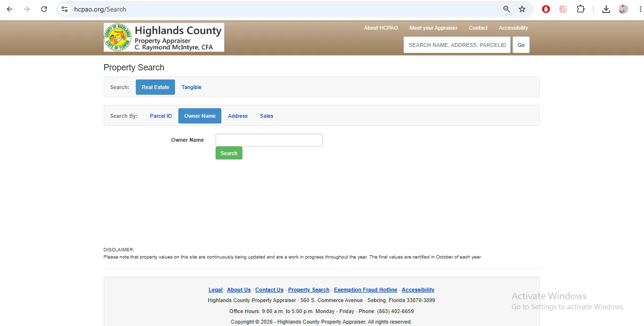Click the zoom magnifier icon in address bar

click(x=507, y=9)
